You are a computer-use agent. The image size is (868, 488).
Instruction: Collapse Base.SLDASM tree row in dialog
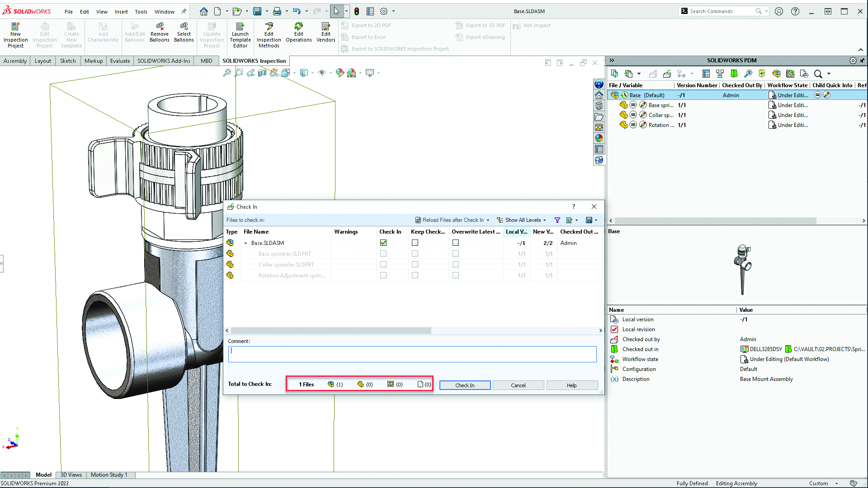point(246,243)
